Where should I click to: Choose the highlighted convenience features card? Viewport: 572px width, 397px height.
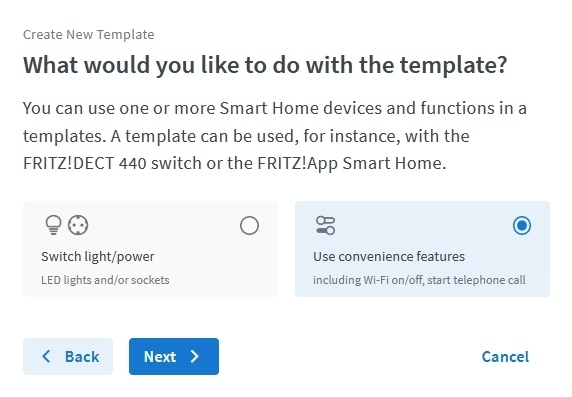pos(422,249)
